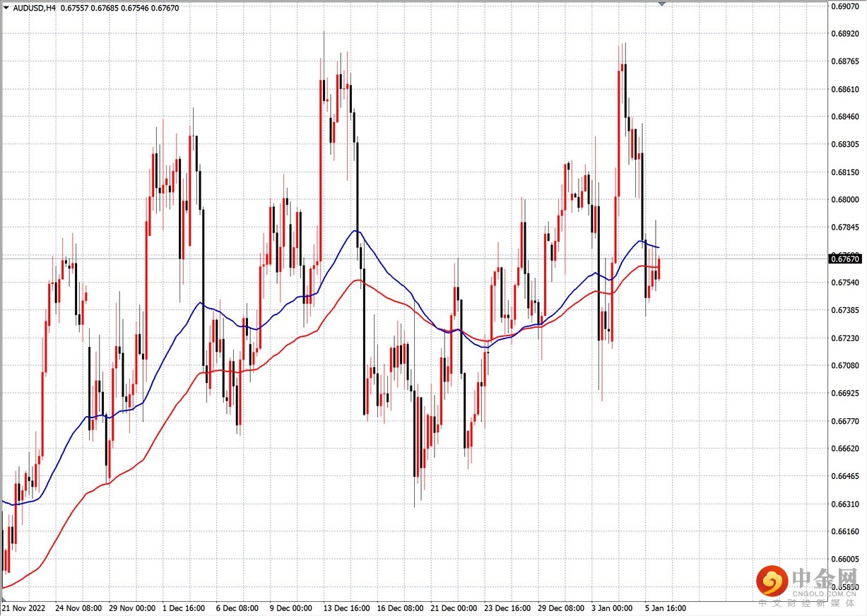Expand the dropdown arrow beside AUDUSD,H4
Image resolution: width=867 pixels, height=616 pixels.
pyautogui.click(x=6, y=8)
